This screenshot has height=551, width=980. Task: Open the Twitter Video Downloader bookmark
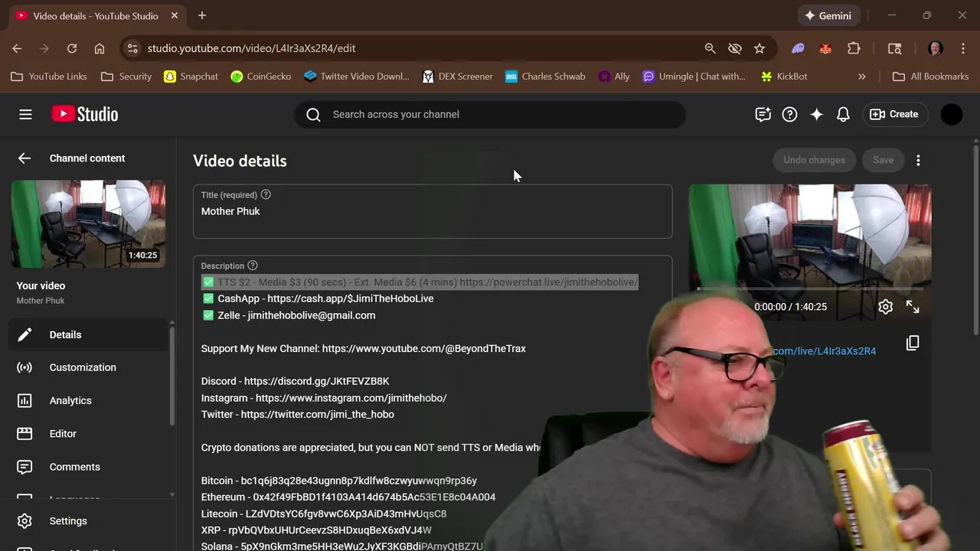tap(357, 77)
